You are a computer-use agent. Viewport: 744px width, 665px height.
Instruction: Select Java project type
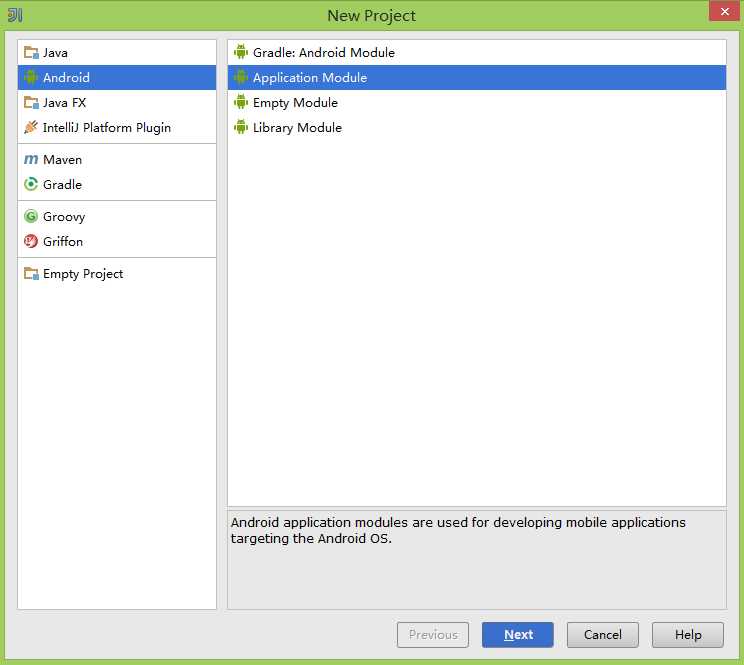pos(117,53)
